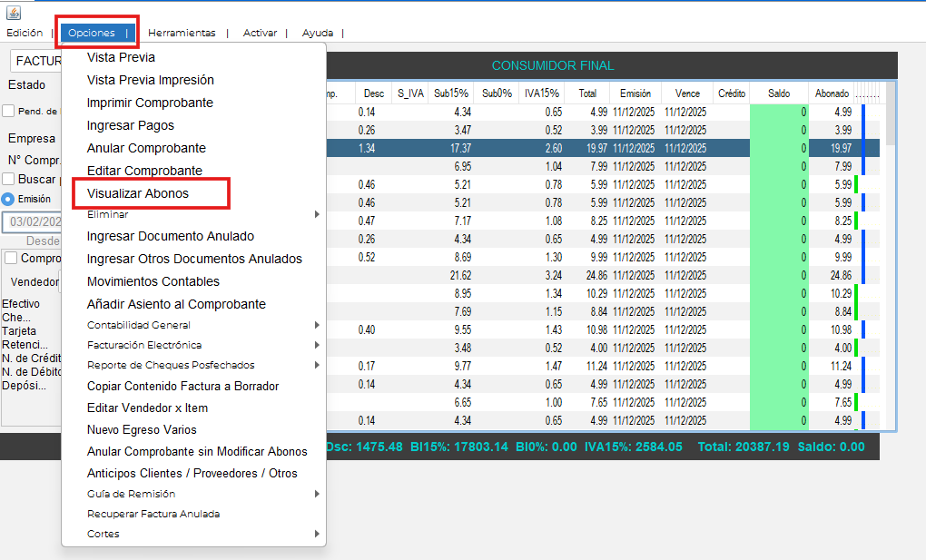The image size is (926, 560).
Task: Click the date input field showing 03/02
Action: pos(33,221)
